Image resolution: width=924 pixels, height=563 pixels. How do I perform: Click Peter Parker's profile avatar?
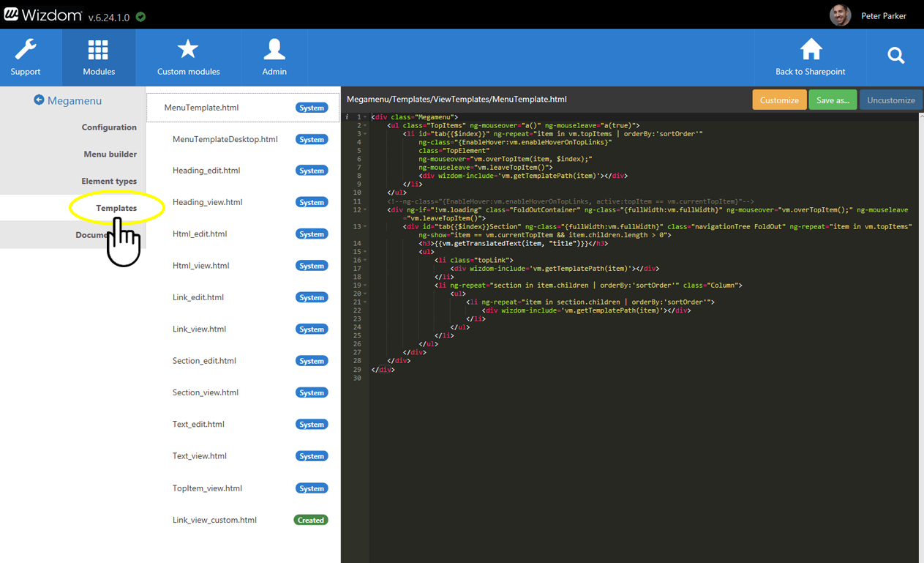click(840, 15)
